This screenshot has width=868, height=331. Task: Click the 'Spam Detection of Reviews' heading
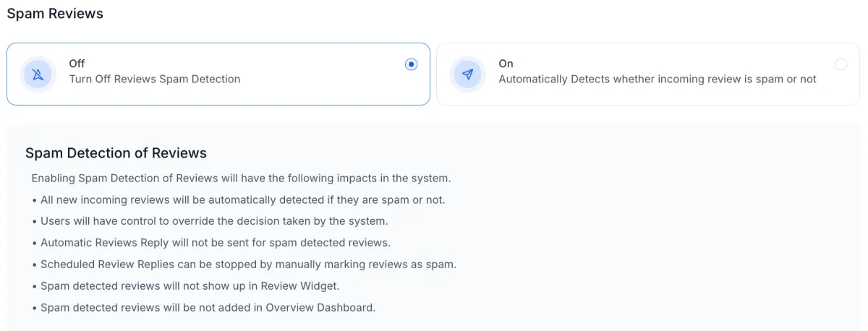[x=116, y=153]
